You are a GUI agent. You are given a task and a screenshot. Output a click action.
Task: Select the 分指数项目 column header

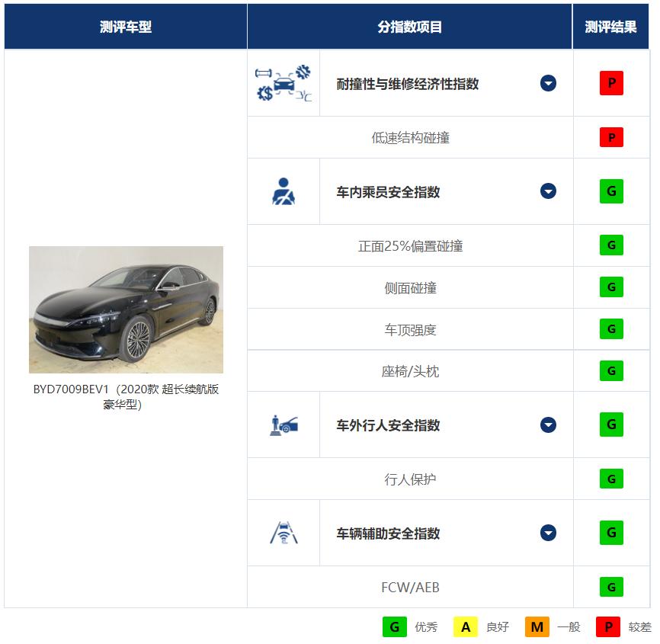pyautogui.click(x=411, y=25)
